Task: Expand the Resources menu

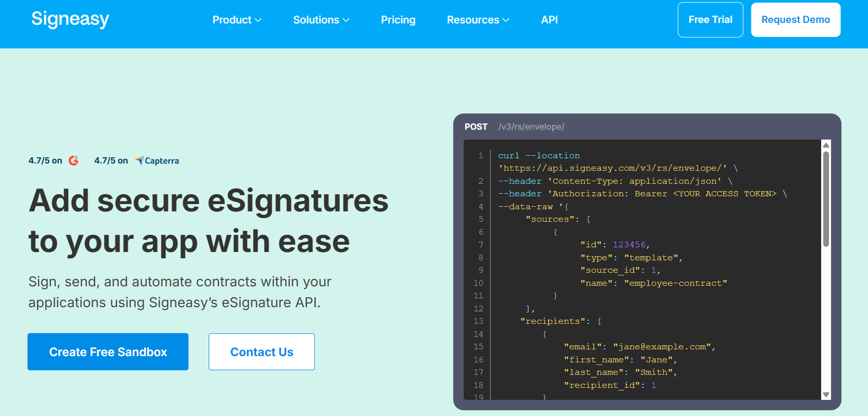Action: click(478, 20)
